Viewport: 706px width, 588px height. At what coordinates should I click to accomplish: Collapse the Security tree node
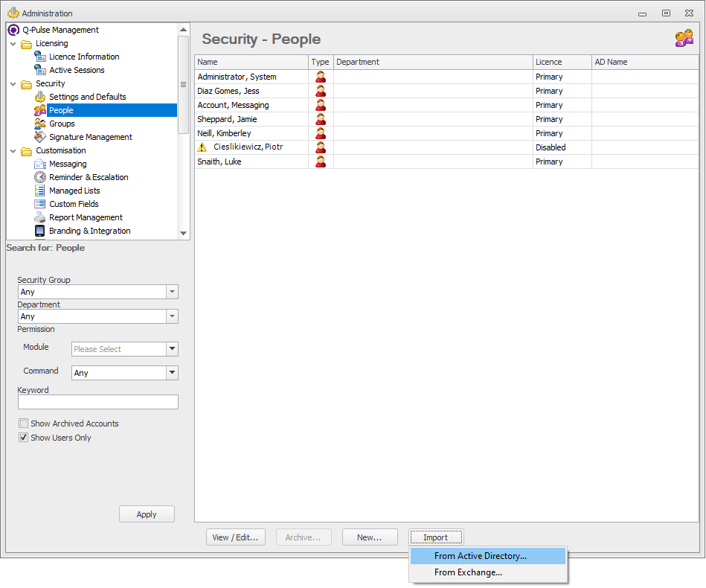tap(13, 84)
